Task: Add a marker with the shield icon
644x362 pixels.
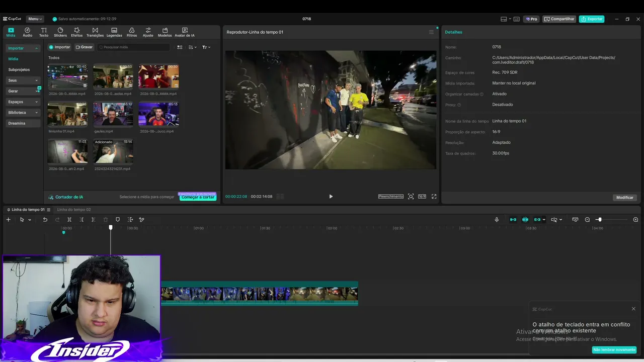Action: (118, 220)
